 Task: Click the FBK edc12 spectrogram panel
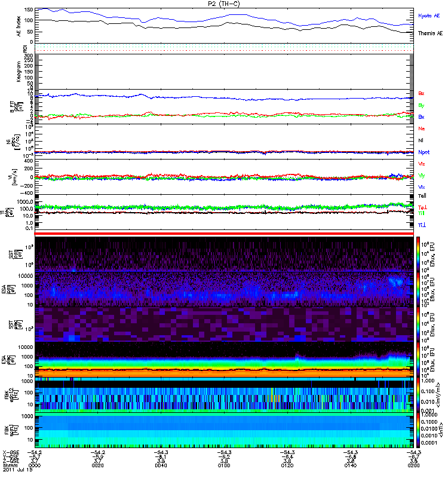pyautogui.click(x=224, y=395)
